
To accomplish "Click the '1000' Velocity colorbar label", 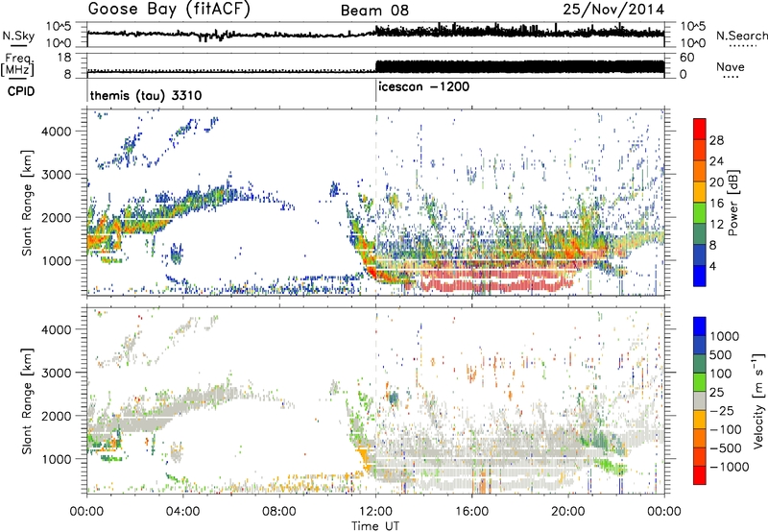I will [724, 336].
